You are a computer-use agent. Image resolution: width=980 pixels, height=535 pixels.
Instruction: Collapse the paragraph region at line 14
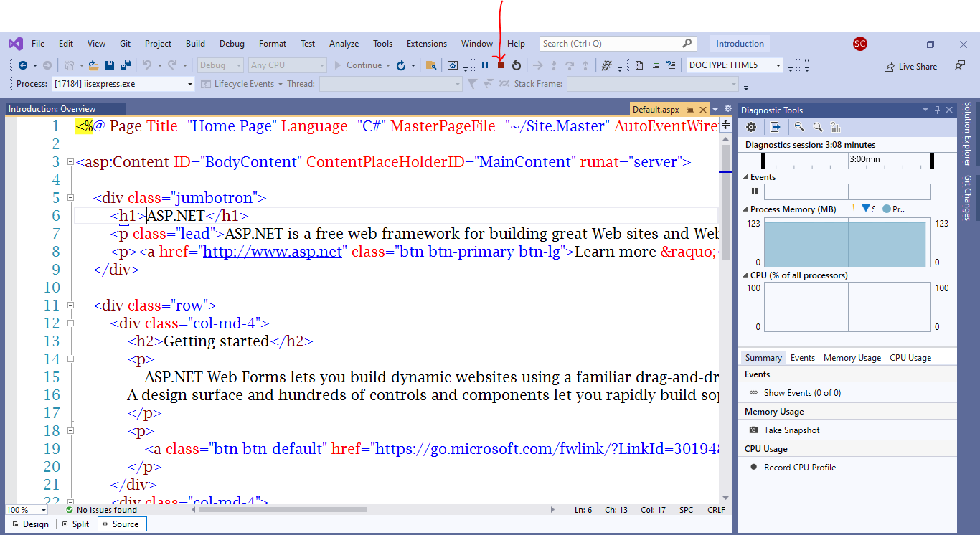point(70,359)
